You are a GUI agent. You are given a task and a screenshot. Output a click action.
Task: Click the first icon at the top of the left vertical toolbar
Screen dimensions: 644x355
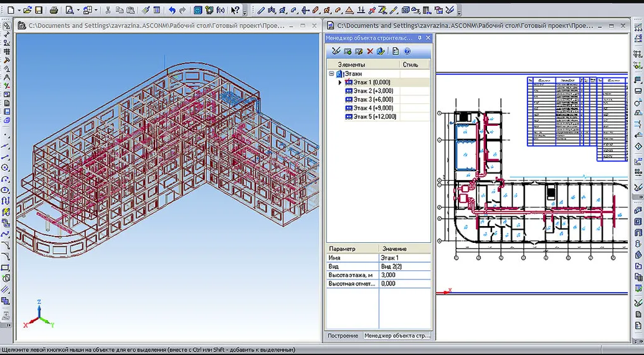[6, 26]
